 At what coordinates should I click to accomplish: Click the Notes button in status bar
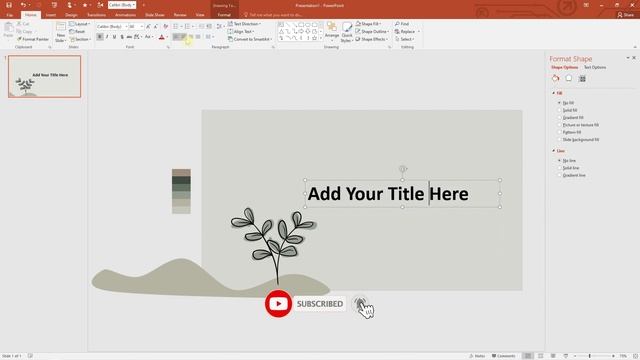pyautogui.click(x=477, y=356)
